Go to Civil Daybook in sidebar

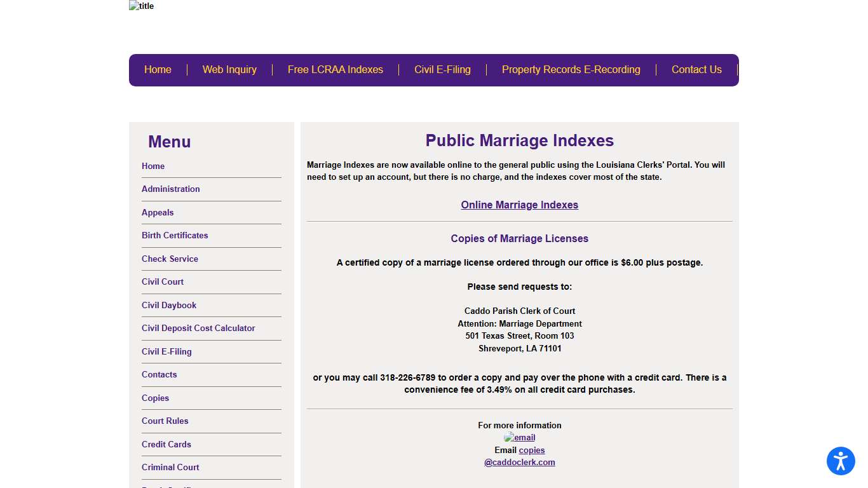(x=169, y=305)
